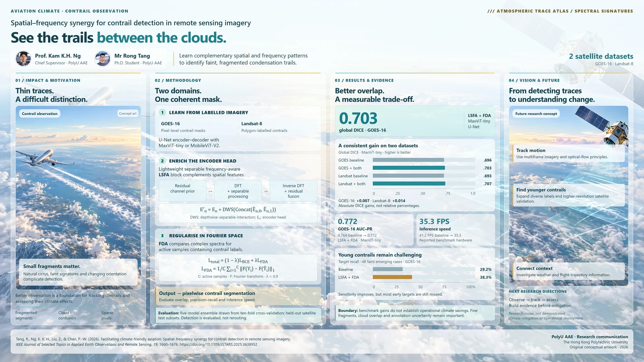This screenshot has height=362, width=644.
Task: Open the doi.org link in the citation
Action: 218,344
